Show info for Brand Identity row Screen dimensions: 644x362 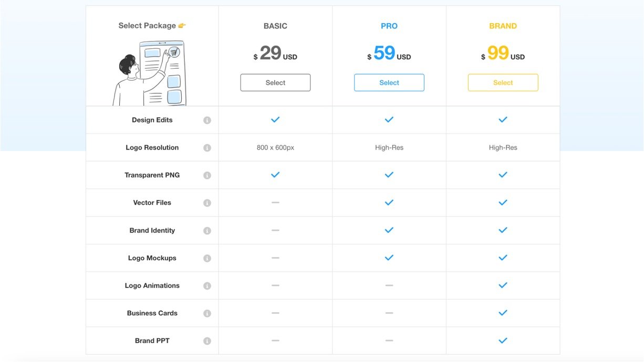pyautogui.click(x=207, y=231)
